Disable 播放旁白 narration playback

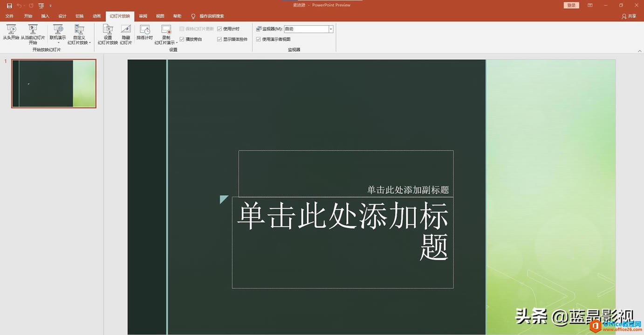coord(182,39)
